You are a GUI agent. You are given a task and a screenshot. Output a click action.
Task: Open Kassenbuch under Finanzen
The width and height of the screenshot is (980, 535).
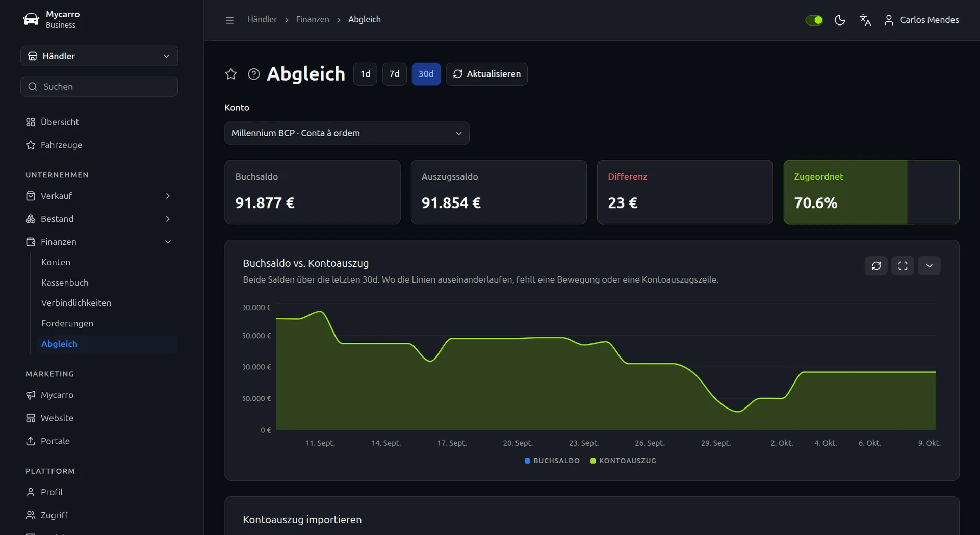coord(106,283)
